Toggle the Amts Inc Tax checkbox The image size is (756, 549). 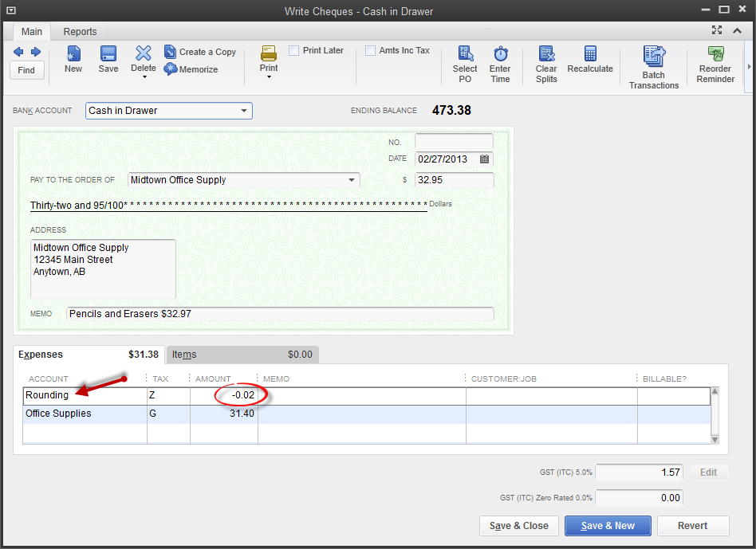pos(370,50)
